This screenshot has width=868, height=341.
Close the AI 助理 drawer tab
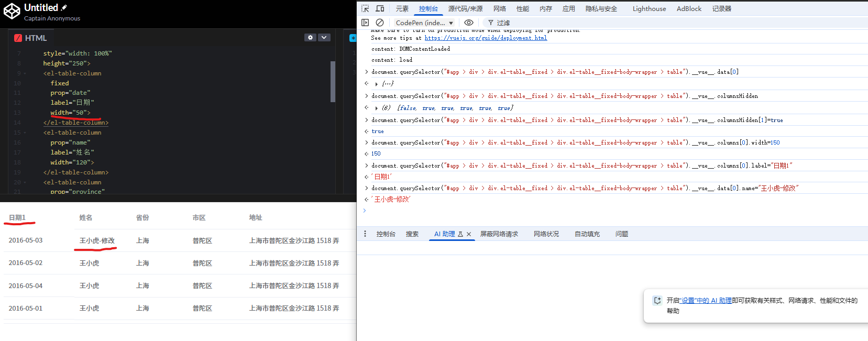coord(469,234)
